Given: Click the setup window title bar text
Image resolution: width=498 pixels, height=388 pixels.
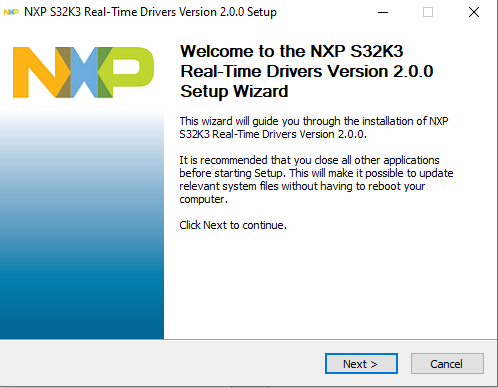Looking at the screenshot, I should (150, 12).
